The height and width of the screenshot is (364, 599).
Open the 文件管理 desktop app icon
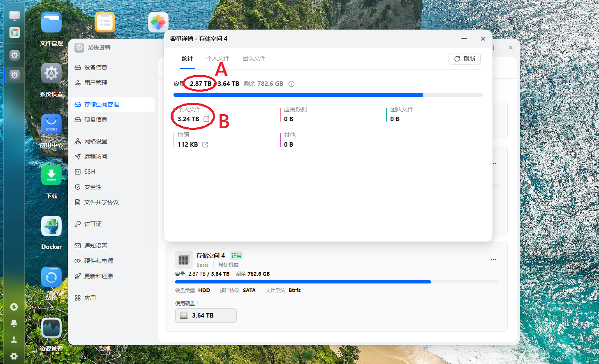coord(51,22)
